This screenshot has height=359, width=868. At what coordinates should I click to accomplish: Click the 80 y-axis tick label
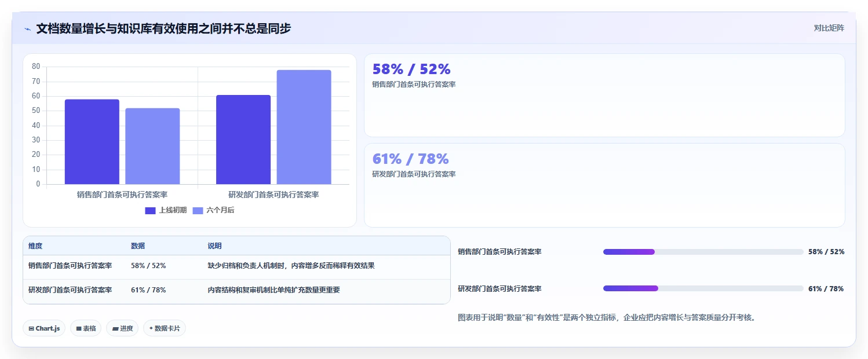(x=36, y=67)
